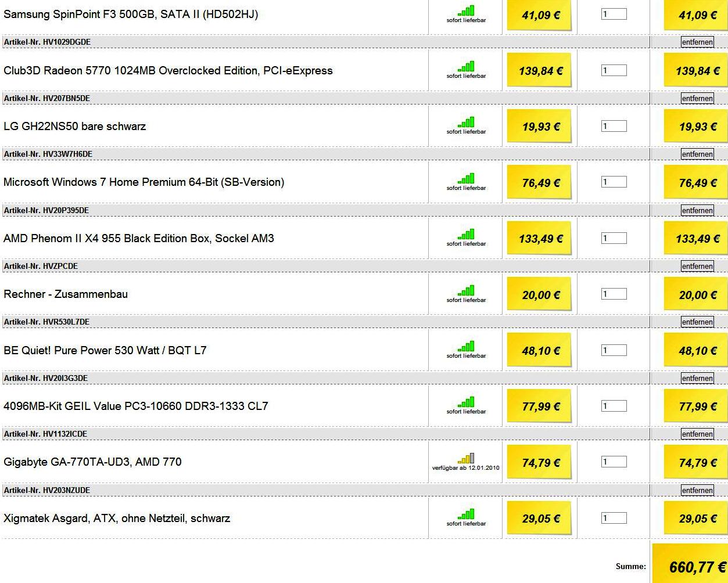
Task: Open the Gigabyte GA-770TA-UD3, AMD 770 product
Action: point(92,462)
